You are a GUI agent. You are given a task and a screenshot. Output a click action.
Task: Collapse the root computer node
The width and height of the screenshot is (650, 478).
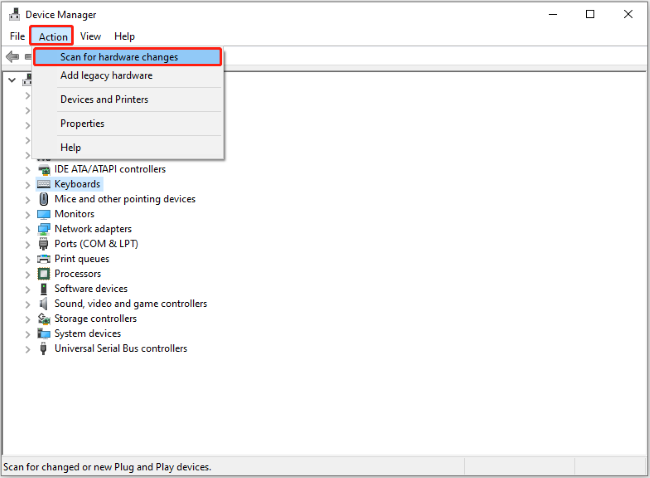tap(12, 80)
